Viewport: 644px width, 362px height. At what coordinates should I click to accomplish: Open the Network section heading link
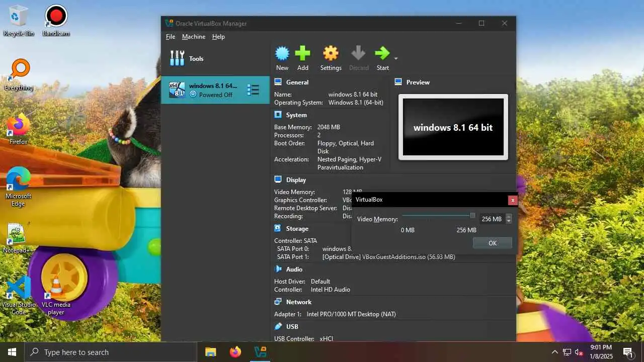[299, 302]
